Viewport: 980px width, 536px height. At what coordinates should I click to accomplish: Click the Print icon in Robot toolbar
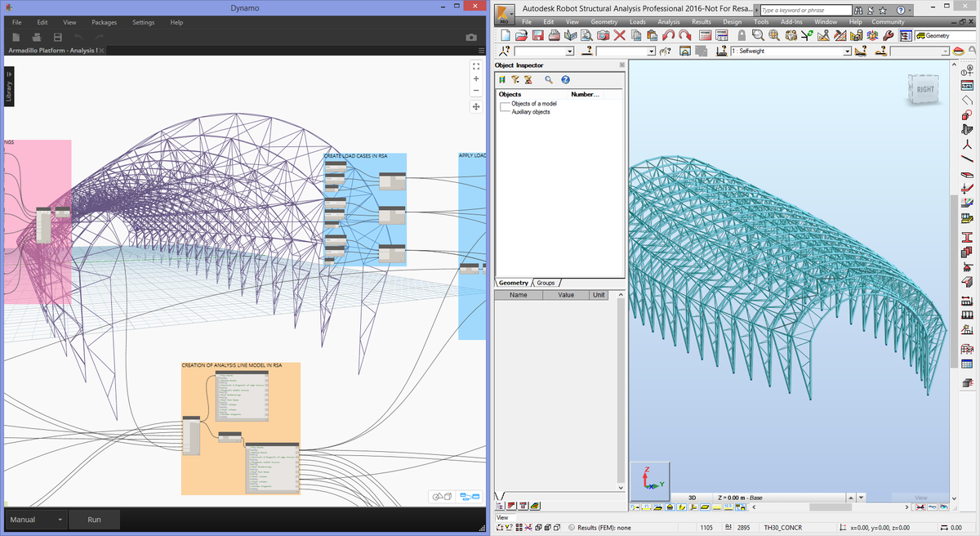tap(555, 36)
